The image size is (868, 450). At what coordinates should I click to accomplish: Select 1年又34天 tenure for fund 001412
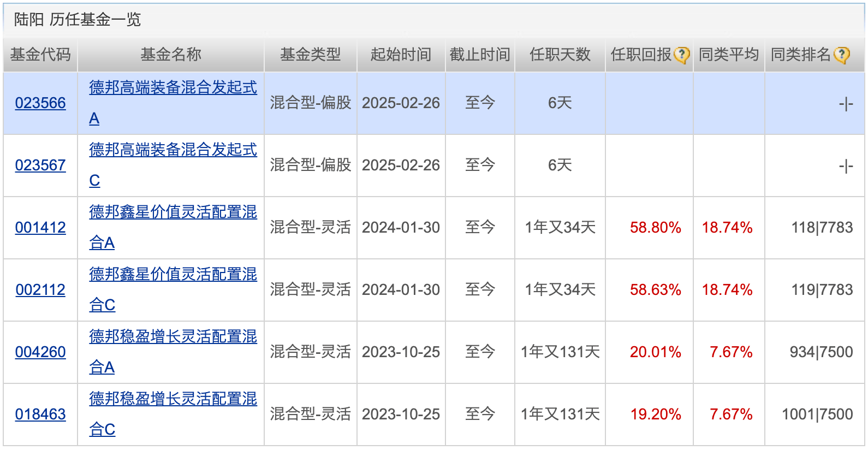pos(560,227)
